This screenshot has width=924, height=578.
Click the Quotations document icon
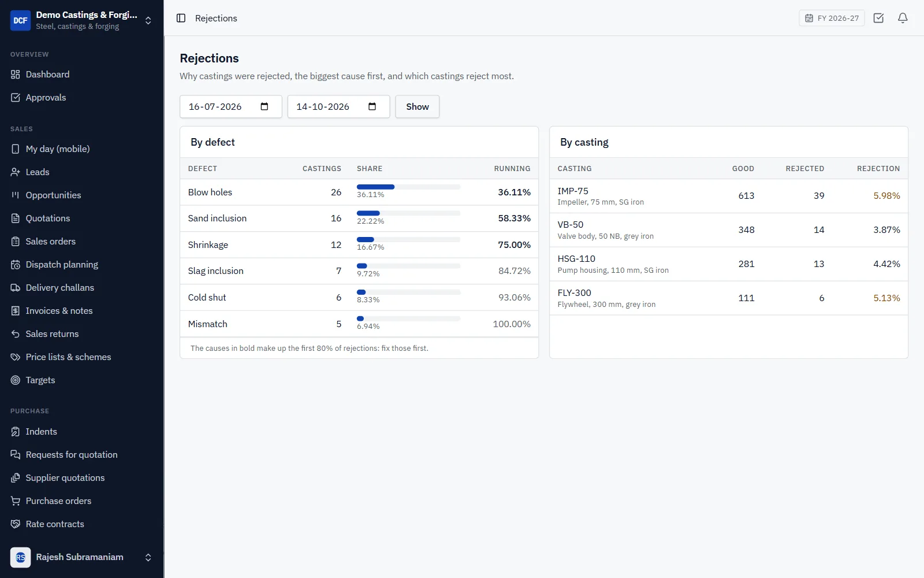tap(16, 218)
